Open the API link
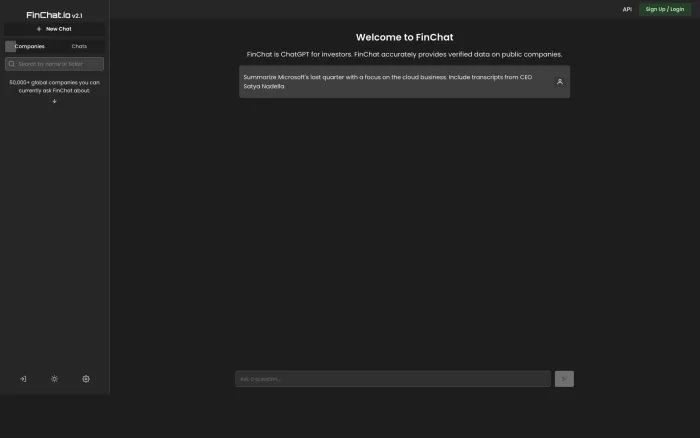The image size is (700, 438). click(x=627, y=9)
